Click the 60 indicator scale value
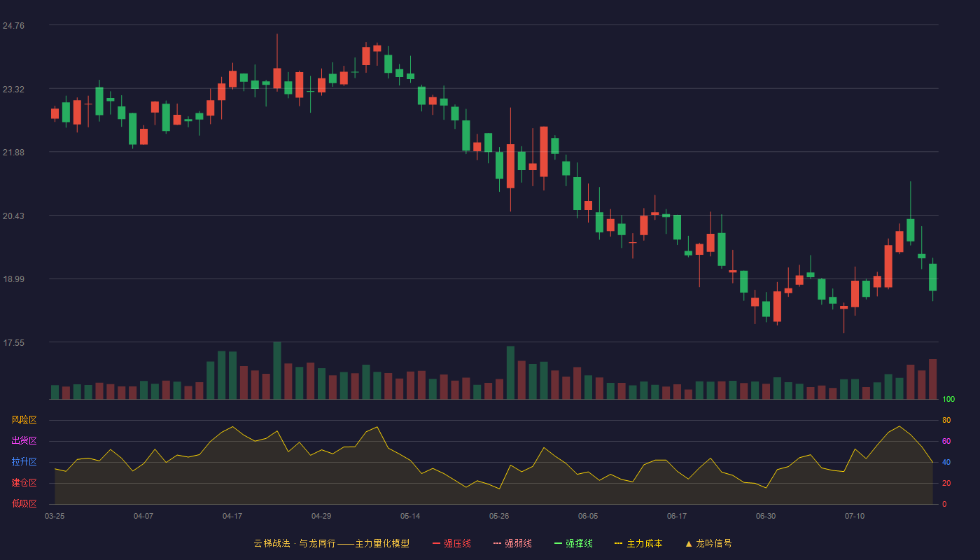Screen dimensions: 980x560 (946, 442)
